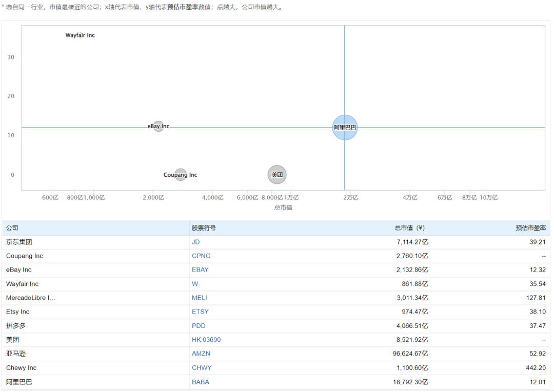
Task: Click forward P/E value 127.81
Action: click(x=536, y=298)
